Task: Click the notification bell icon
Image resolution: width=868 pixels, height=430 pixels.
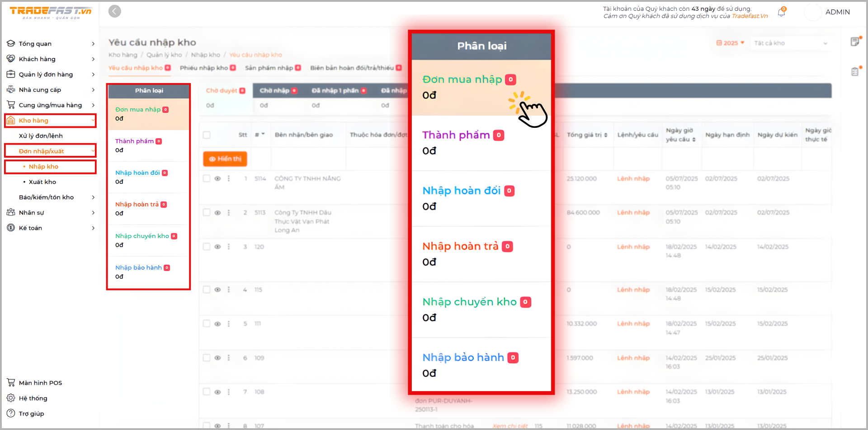Action: 781,13
